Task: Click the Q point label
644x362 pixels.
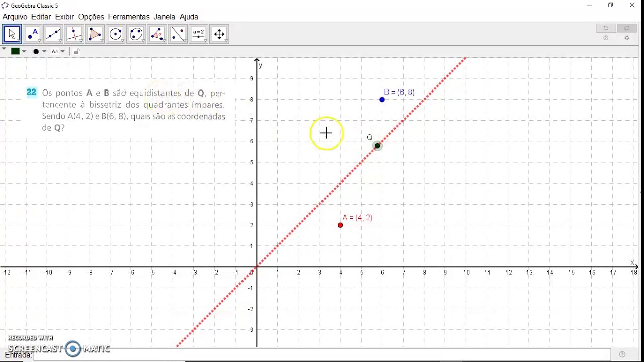Action: (370, 137)
